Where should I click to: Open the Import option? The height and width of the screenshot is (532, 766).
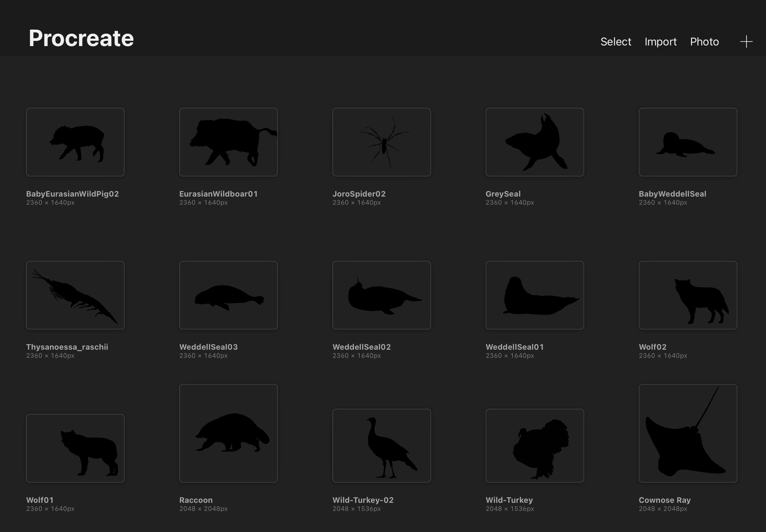click(x=660, y=42)
